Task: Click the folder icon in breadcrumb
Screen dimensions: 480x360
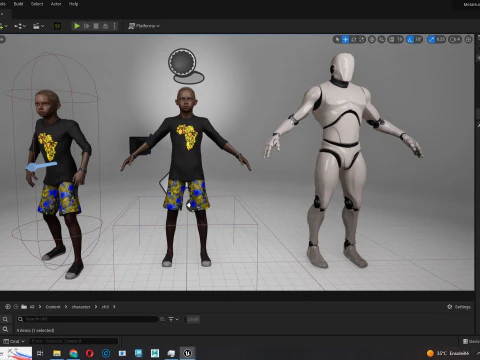Action: click(x=24, y=307)
